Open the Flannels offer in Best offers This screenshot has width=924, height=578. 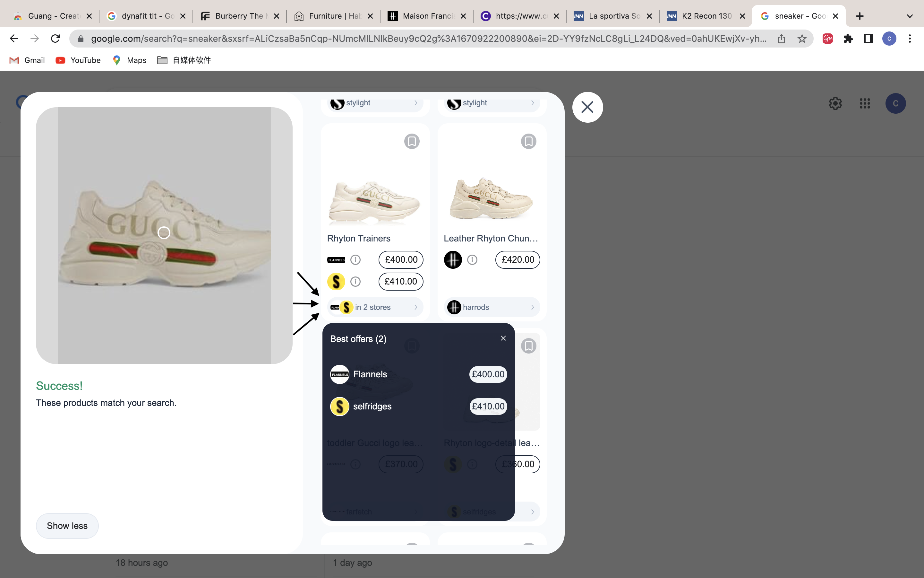pos(418,374)
